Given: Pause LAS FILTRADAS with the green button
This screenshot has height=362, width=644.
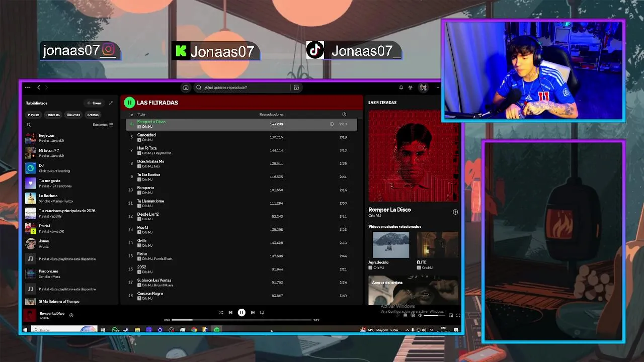Looking at the screenshot, I should 129,103.
